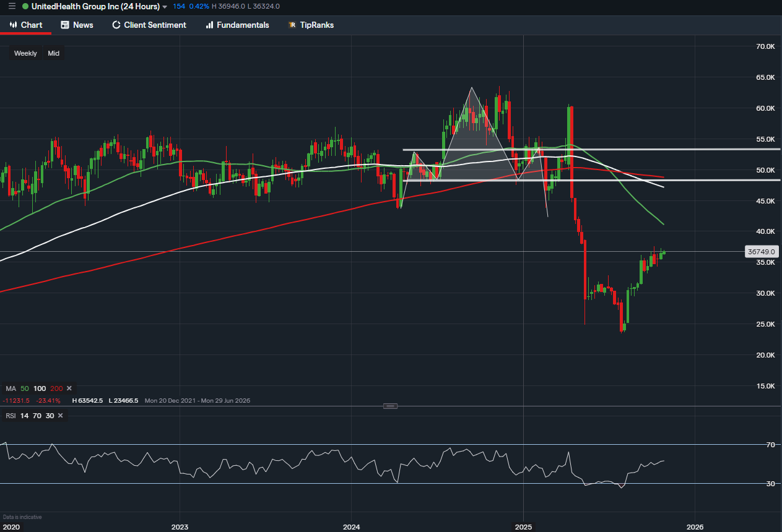Image resolution: width=782 pixels, height=532 pixels.
Task: Open the hamburger menu icon
Action: [x=12, y=6]
